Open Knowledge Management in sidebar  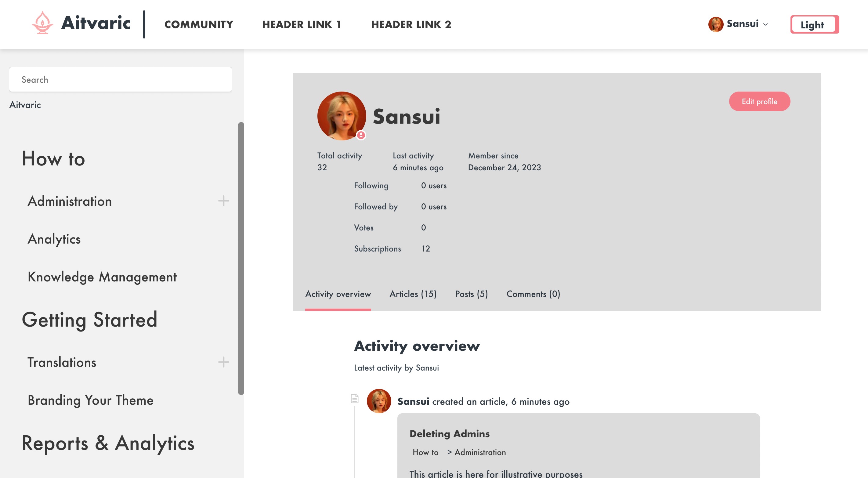(102, 277)
